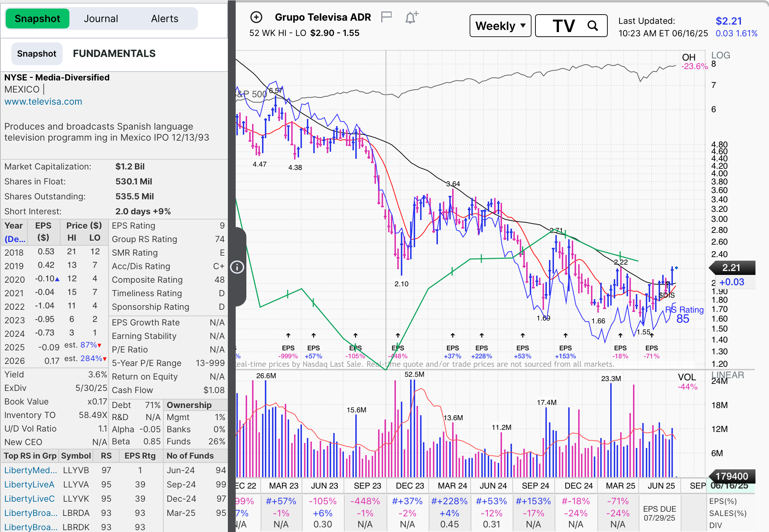Click the $DIS label on the chart

667,295
